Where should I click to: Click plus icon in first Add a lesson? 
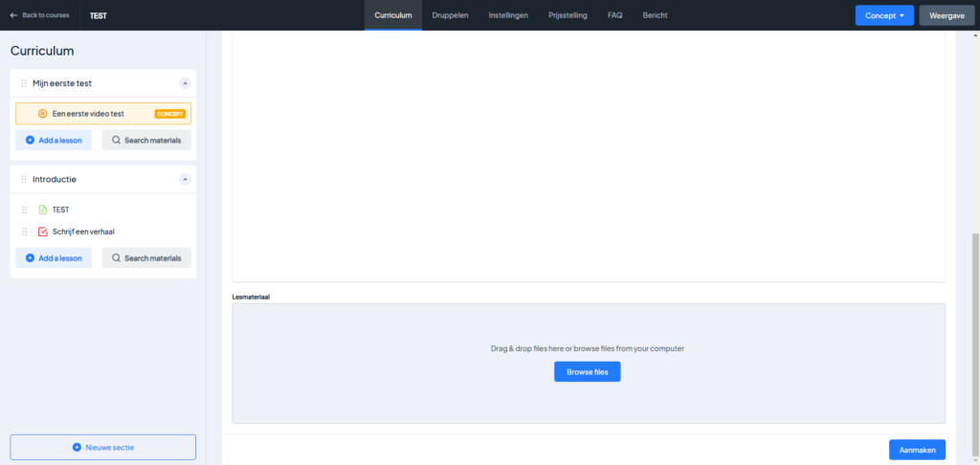30,140
